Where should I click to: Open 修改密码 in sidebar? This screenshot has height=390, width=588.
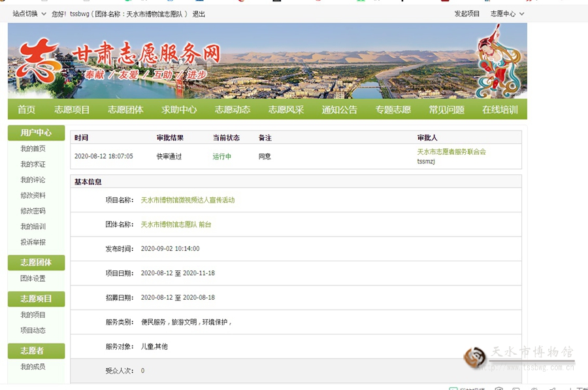[33, 211]
